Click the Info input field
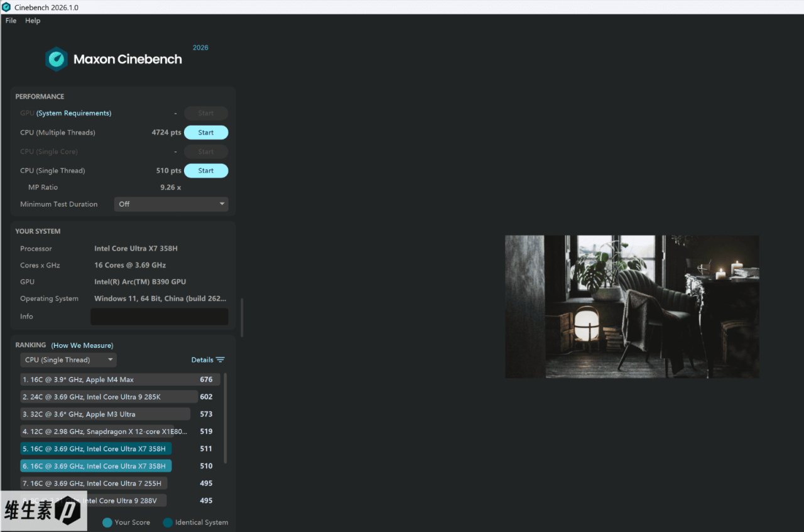 (x=160, y=317)
